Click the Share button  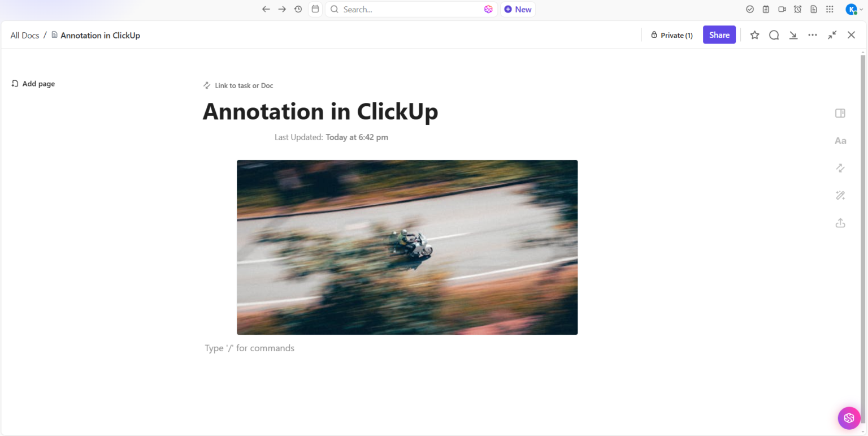pyautogui.click(x=719, y=34)
